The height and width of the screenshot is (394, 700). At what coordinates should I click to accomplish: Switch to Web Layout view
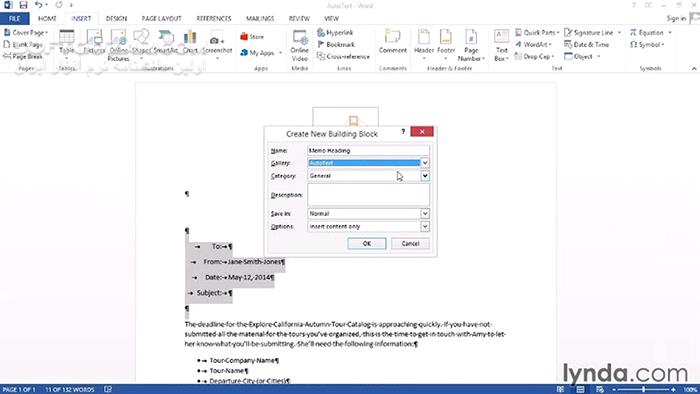[x=600, y=390]
